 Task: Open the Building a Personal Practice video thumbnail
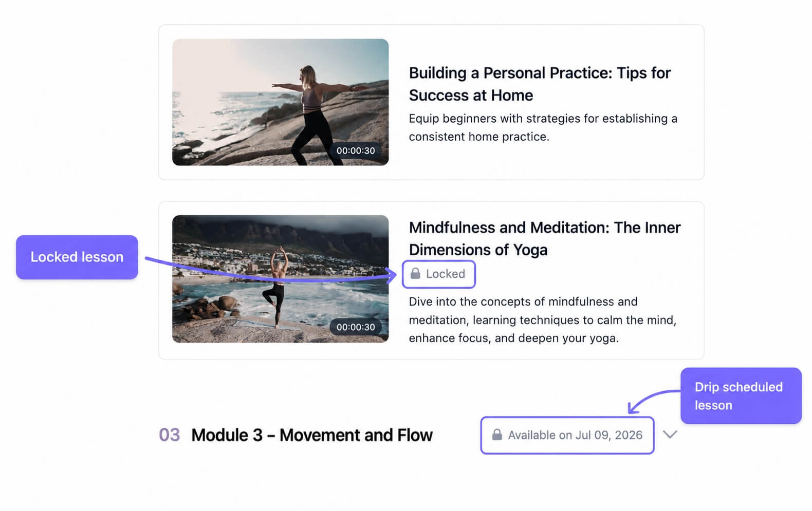(280, 102)
